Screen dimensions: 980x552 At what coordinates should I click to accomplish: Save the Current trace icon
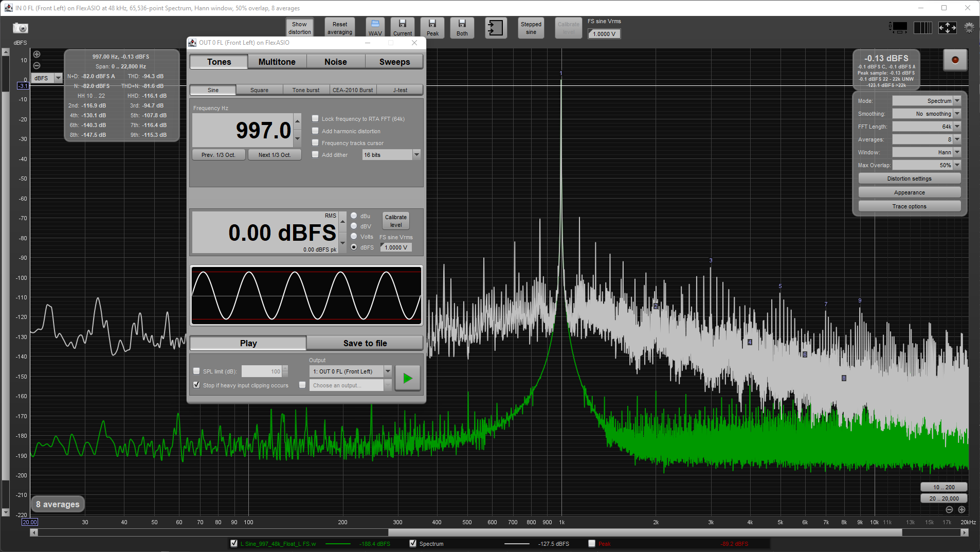click(403, 28)
